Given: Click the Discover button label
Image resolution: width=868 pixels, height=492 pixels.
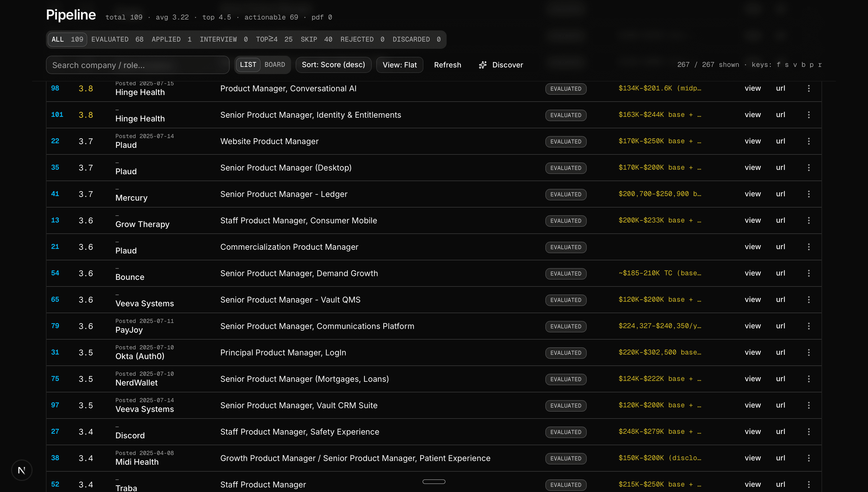Looking at the screenshot, I should click(507, 65).
